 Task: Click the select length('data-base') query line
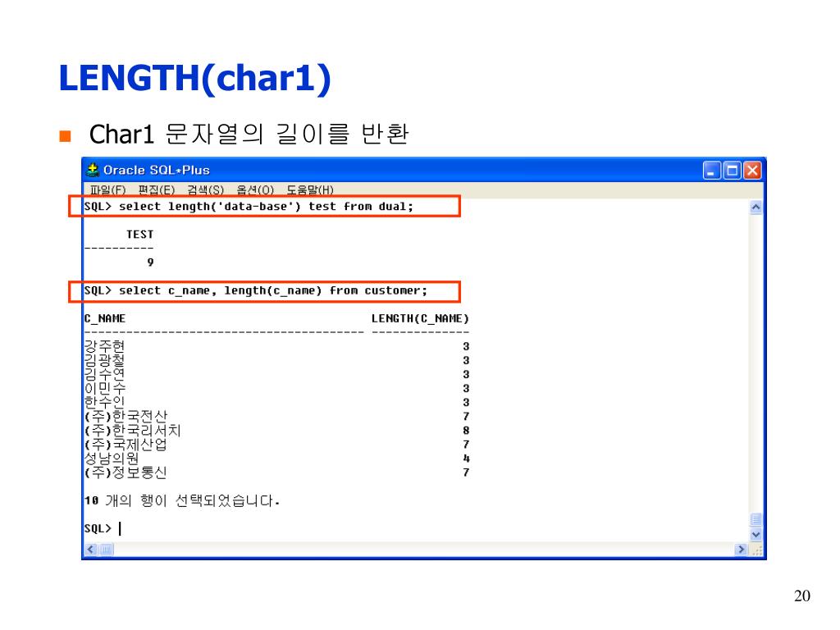click(x=249, y=207)
